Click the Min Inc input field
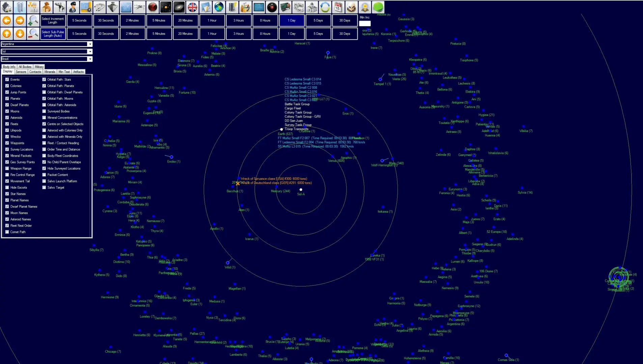Screen dimensions: 643x364 click(x=365, y=24)
